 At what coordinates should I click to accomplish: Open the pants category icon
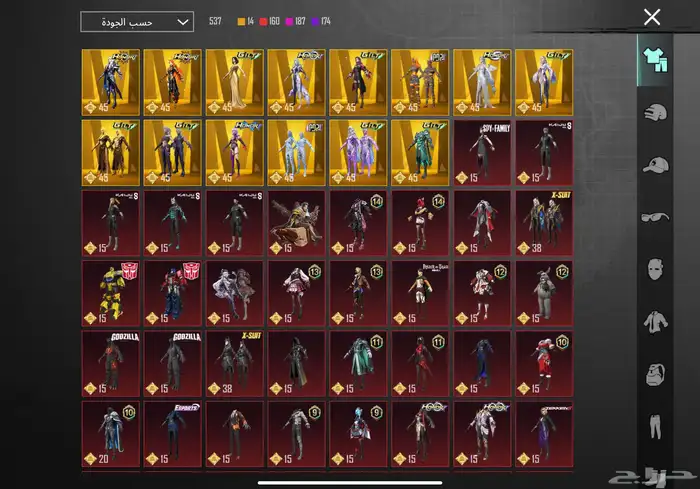point(655,430)
